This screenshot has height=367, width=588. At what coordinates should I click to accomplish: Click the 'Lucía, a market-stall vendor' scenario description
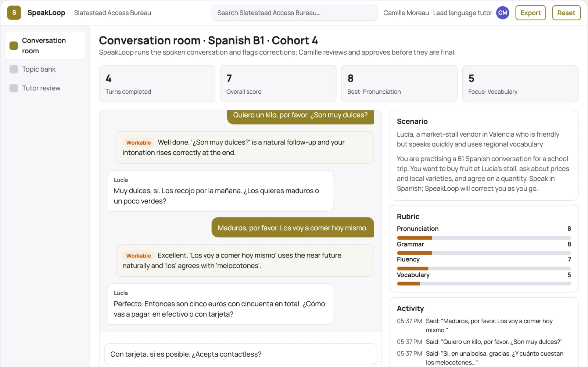[478, 139]
